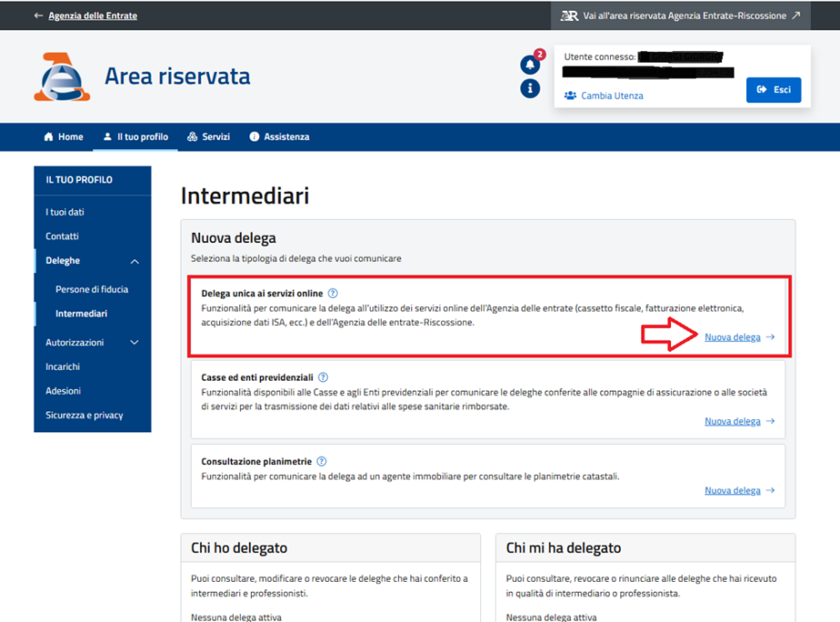The image size is (840, 622).
Task: Open the Assistenza menu
Action: tap(279, 137)
